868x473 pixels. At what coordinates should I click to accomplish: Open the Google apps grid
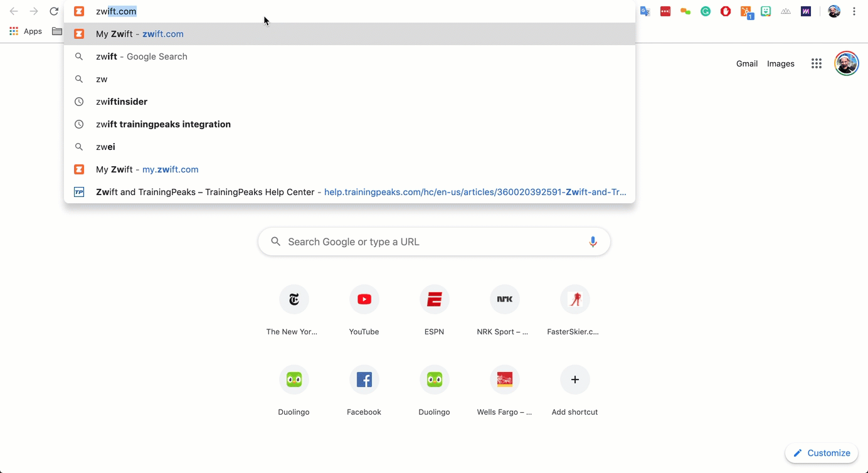pyautogui.click(x=816, y=63)
